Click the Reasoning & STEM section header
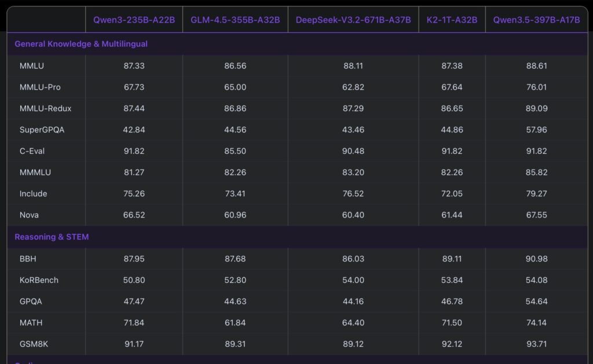This screenshot has height=364, width=593. (52, 237)
